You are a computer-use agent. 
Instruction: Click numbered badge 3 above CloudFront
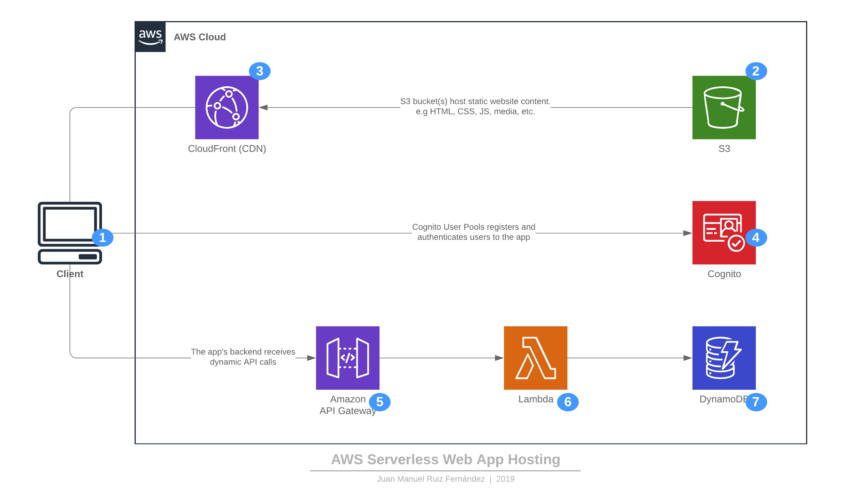259,71
